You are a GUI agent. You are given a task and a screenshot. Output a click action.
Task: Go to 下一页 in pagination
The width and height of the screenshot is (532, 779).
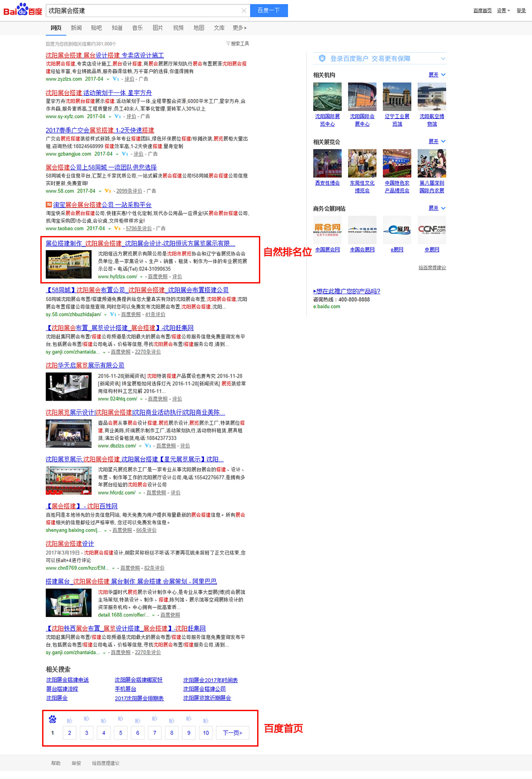[x=233, y=733]
